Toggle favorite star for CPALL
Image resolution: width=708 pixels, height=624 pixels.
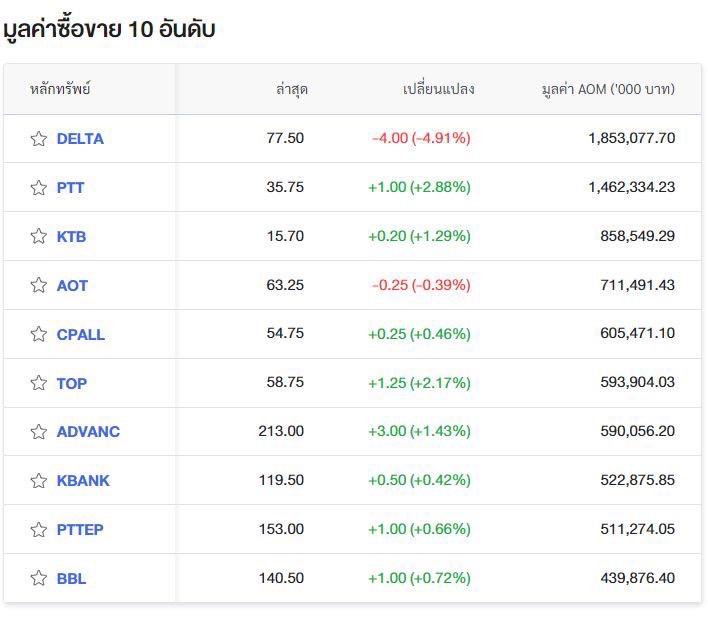coord(39,334)
